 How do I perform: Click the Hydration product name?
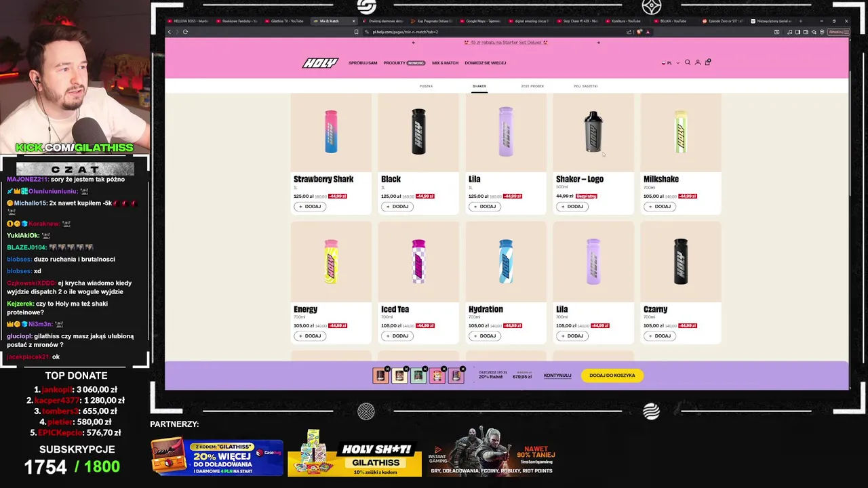point(486,310)
